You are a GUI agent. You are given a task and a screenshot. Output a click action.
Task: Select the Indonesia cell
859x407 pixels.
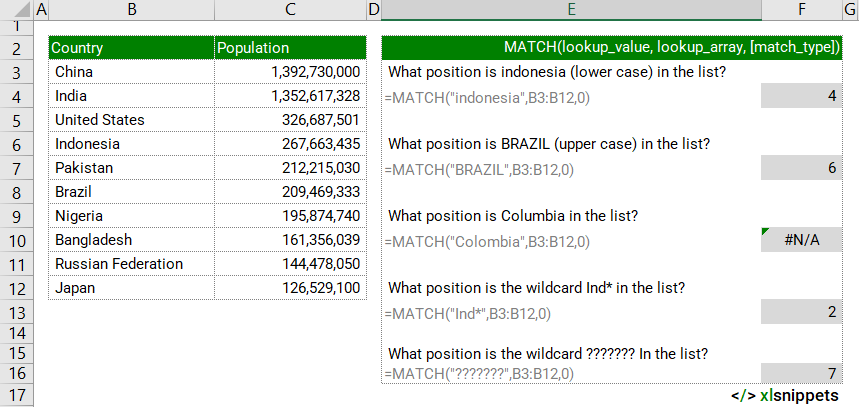tap(131, 144)
